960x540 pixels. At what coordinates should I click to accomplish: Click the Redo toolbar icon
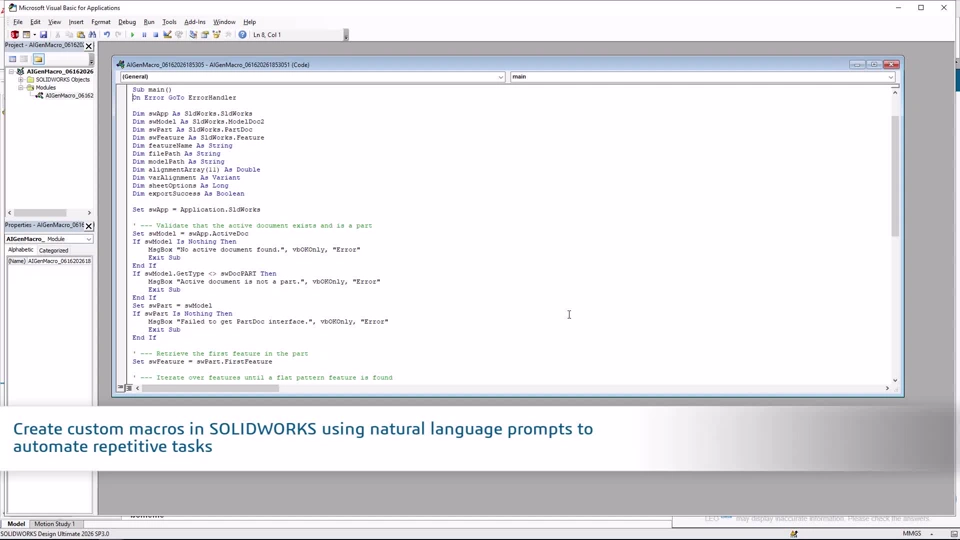pos(118,35)
